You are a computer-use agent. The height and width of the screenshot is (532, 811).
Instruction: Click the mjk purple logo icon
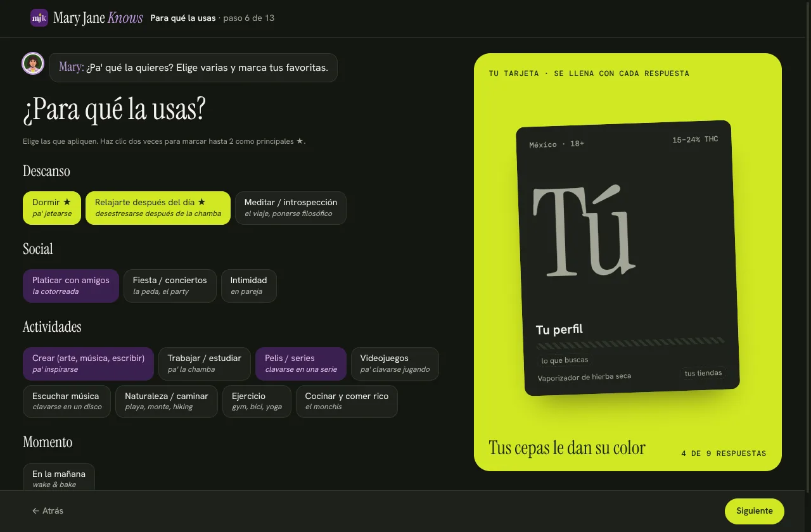point(39,18)
